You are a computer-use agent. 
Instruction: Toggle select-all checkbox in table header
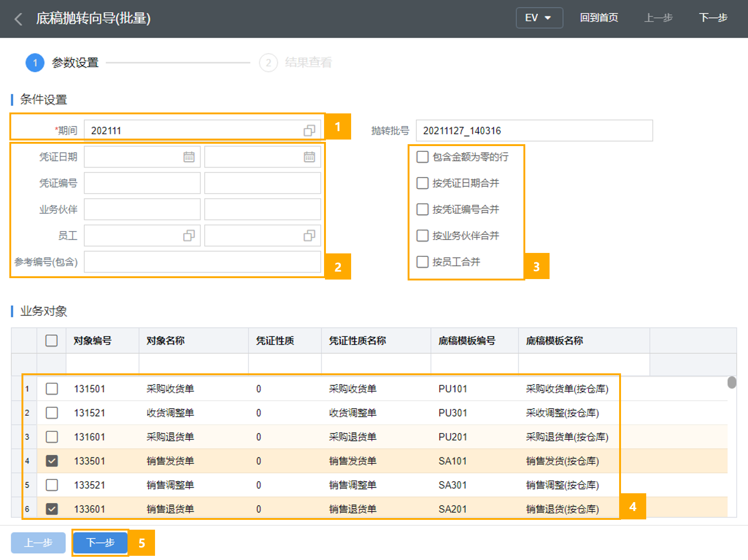point(51,341)
